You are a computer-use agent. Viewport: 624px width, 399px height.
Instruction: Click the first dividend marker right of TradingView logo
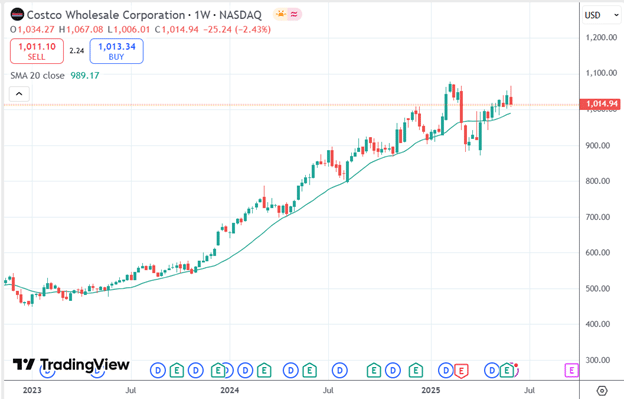(158, 371)
